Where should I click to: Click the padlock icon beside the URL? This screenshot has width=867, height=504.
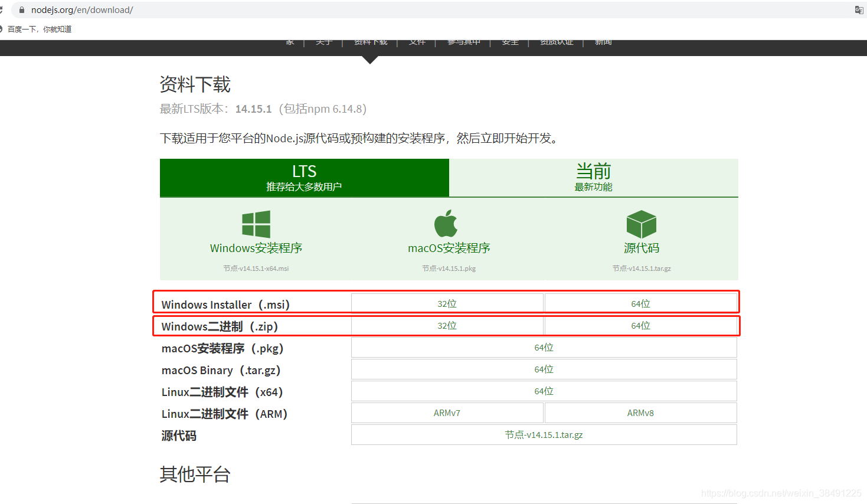22,10
